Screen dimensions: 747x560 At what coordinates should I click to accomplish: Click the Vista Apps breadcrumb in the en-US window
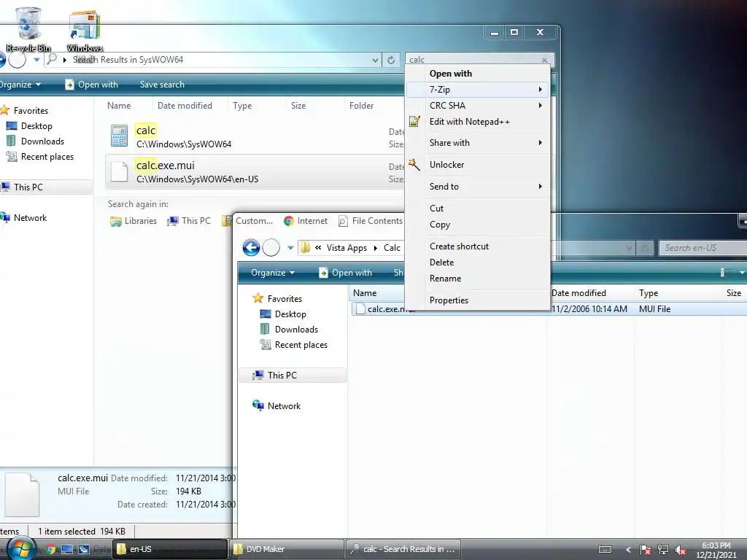pos(347,248)
